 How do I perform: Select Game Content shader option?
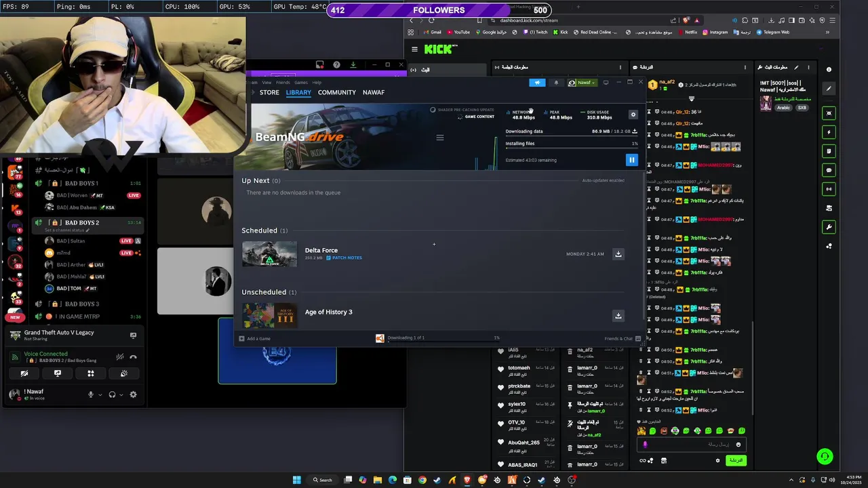coord(476,117)
